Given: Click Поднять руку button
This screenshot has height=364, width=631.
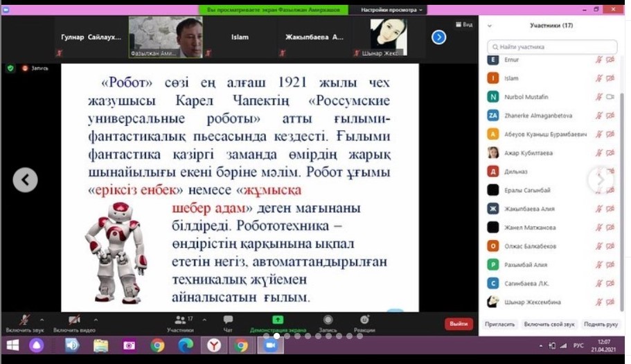Looking at the screenshot, I should 601,324.
